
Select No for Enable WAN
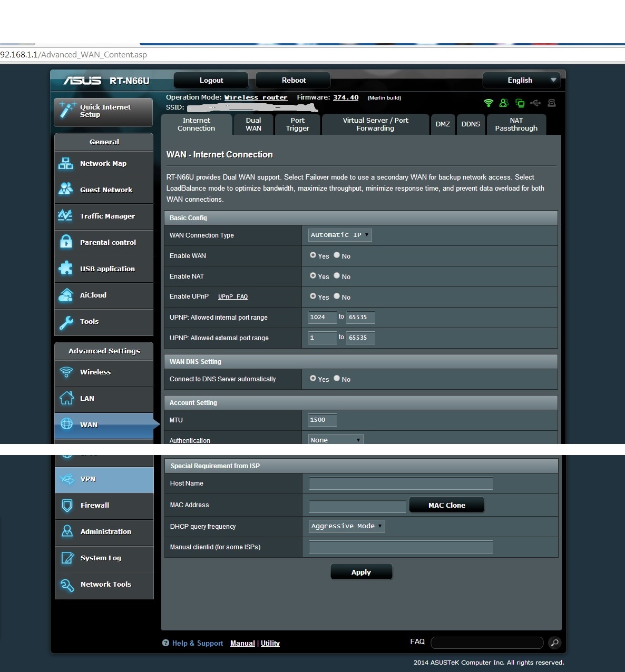337,255
